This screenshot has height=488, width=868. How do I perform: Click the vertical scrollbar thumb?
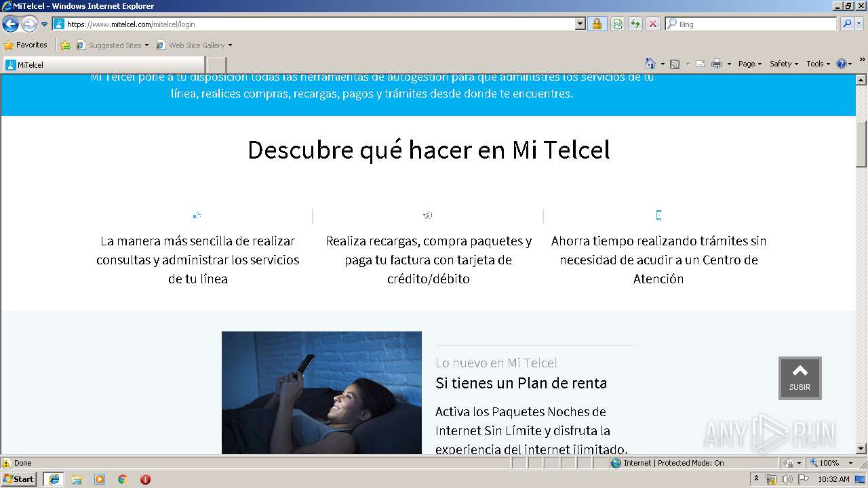[x=861, y=144]
